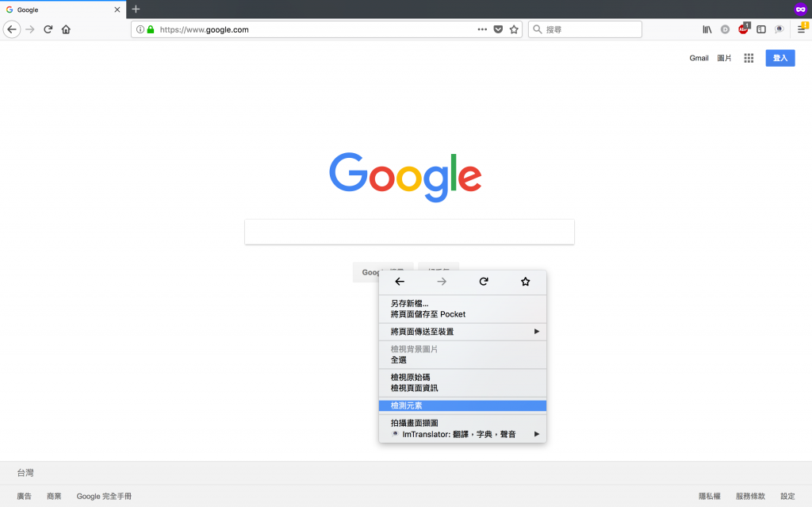The width and height of the screenshot is (812, 507).
Task: Bookmark this page with the star icon
Action: (x=514, y=29)
